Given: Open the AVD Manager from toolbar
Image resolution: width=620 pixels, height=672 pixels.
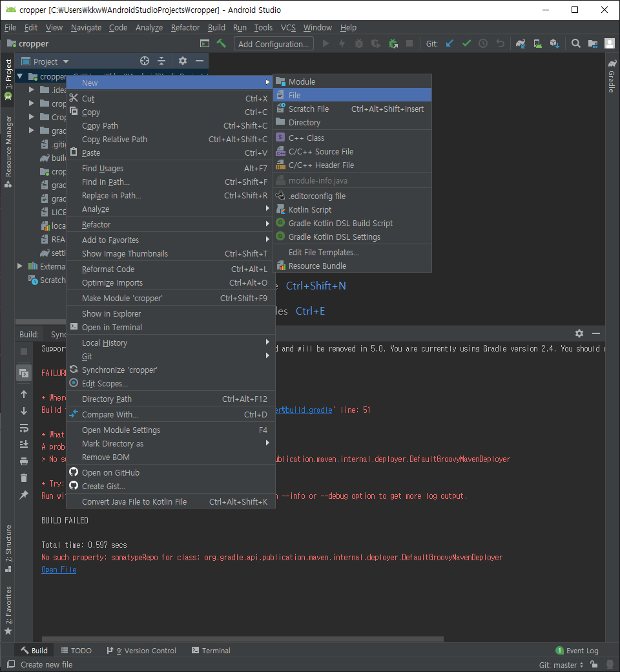Looking at the screenshot, I should pos(538,43).
